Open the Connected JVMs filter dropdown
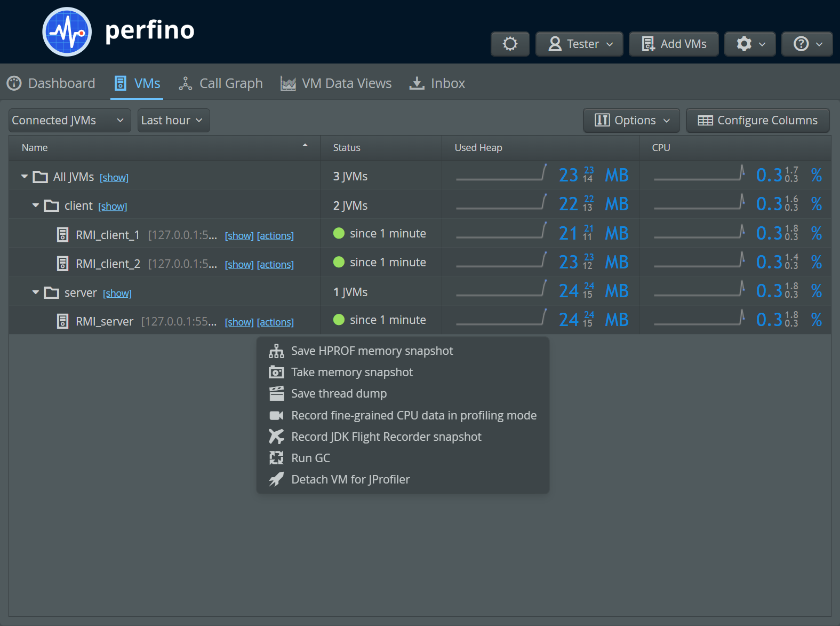 click(69, 121)
